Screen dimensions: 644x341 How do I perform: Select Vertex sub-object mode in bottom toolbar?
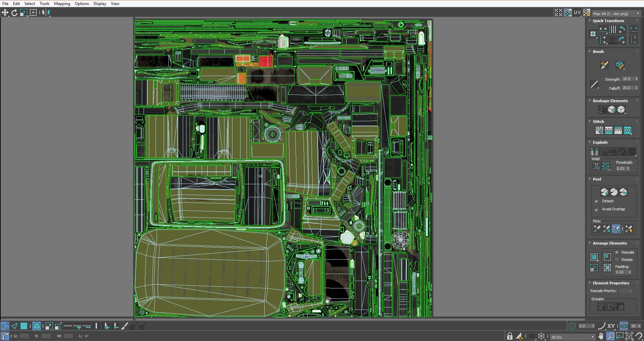[5, 326]
